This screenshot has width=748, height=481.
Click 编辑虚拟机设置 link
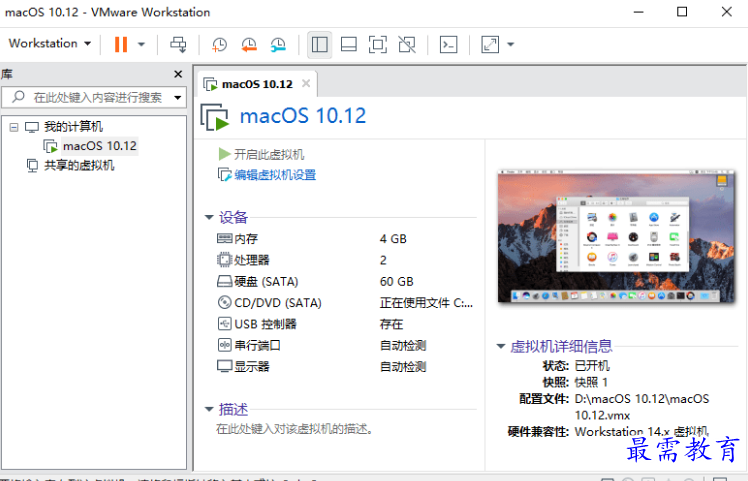pos(275,175)
